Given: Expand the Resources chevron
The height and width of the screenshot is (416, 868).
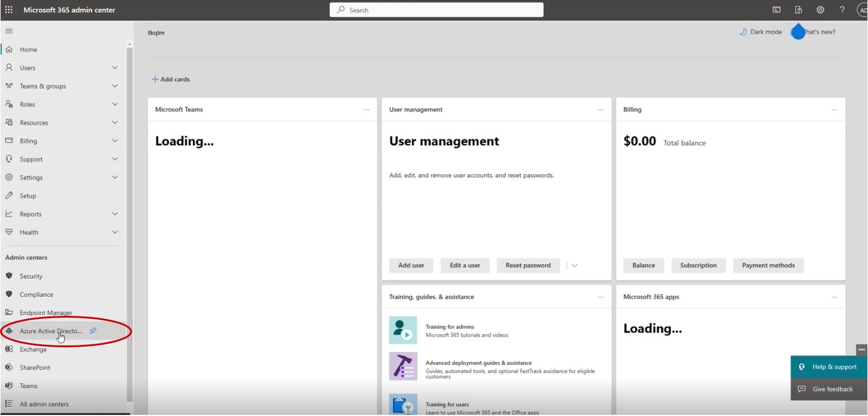Looking at the screenshot, I should pos(115,123).
